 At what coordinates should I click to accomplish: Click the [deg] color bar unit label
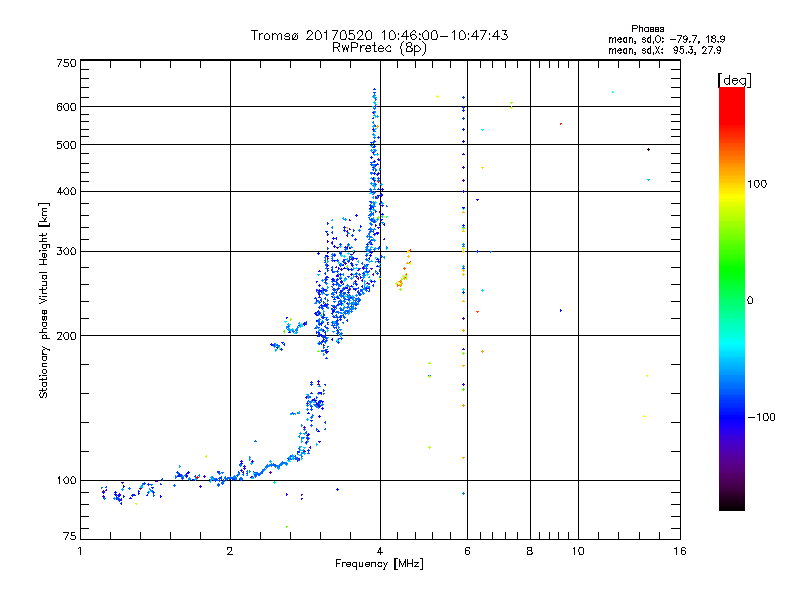click(x=734, y=80)
